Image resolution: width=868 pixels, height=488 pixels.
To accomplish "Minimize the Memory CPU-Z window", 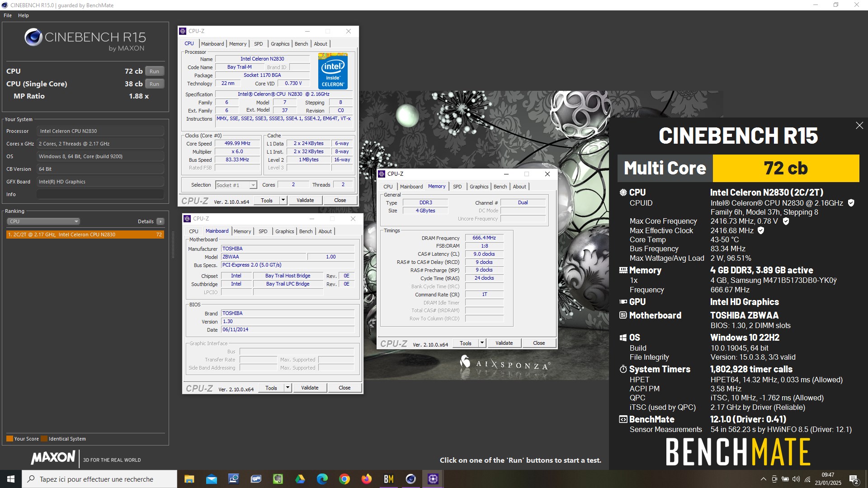I will [x=506, y=174].
